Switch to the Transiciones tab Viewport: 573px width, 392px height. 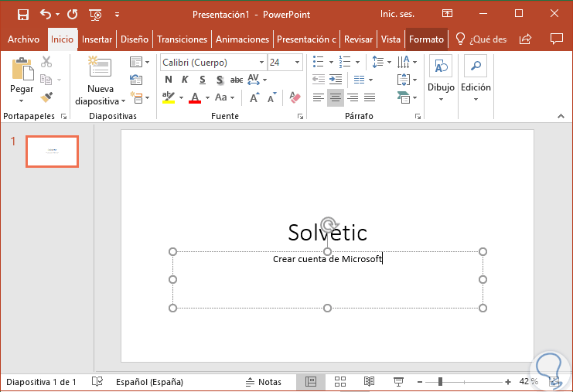coord(182,39)
